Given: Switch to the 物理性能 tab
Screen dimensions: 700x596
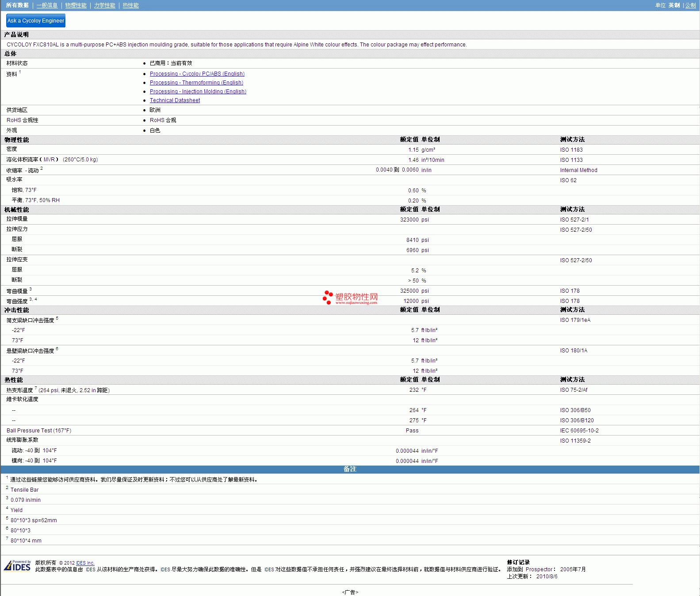Looking at the screenshot, I should (x=76, y=5).
